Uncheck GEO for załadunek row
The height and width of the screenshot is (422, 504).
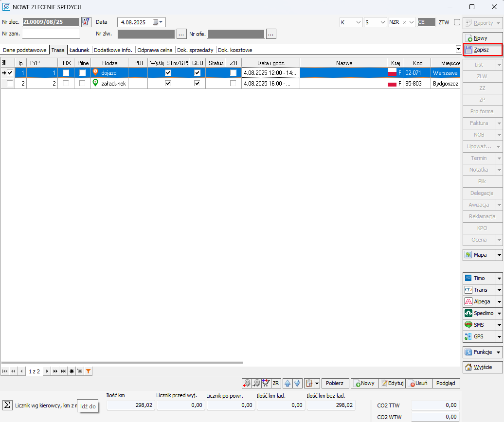197,84
